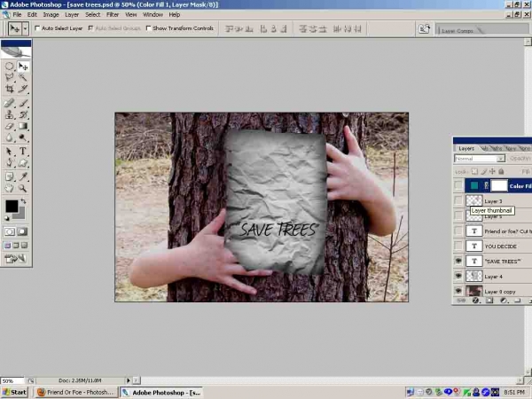Viewport: 532px width, 399px height.
Task: Select the Layer Comps palette tab
Action: point(458,30)
